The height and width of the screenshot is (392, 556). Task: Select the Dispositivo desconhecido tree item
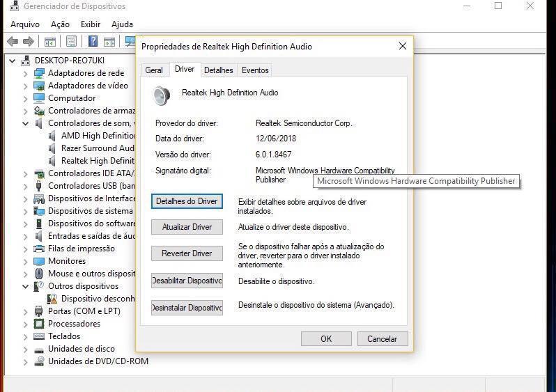98,299
